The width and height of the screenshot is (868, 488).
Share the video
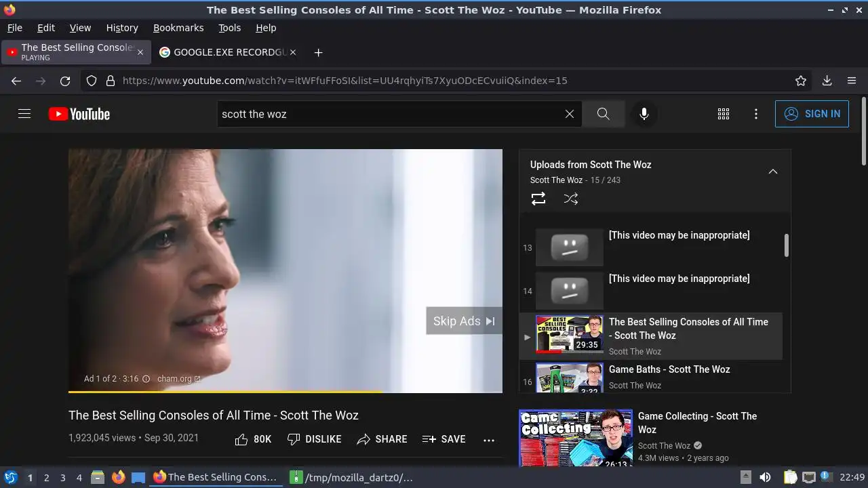(382, 439)
